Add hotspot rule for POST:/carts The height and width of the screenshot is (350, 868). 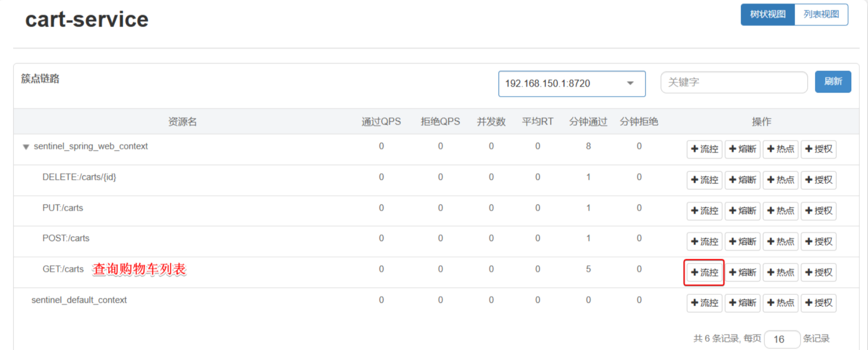pos(780,241)
